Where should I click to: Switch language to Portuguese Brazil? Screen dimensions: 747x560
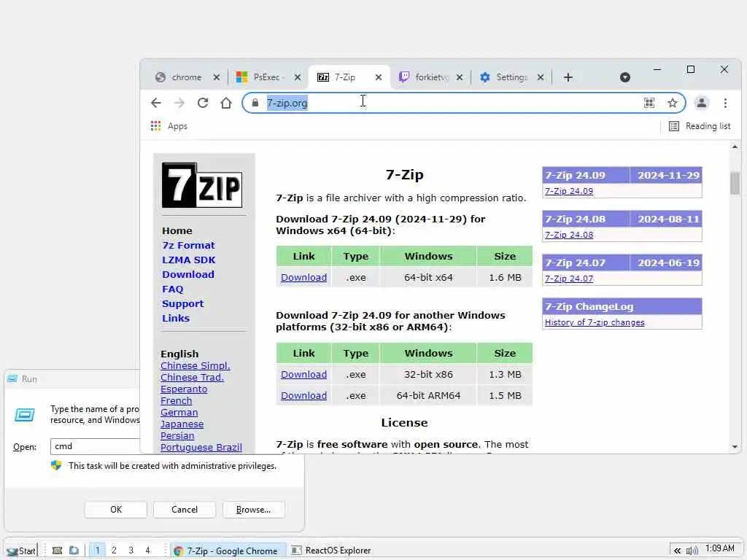tap(201, 447)
